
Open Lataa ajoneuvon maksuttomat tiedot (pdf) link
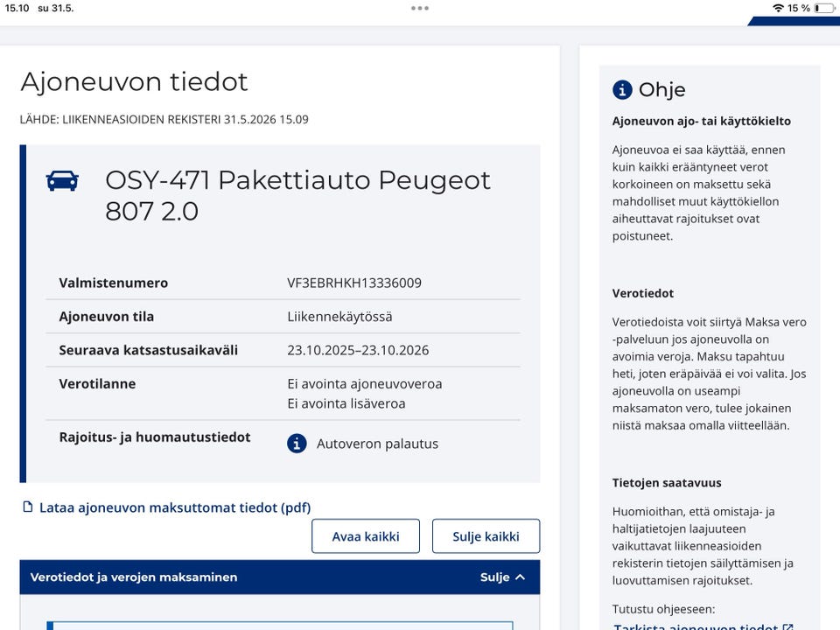175,507
